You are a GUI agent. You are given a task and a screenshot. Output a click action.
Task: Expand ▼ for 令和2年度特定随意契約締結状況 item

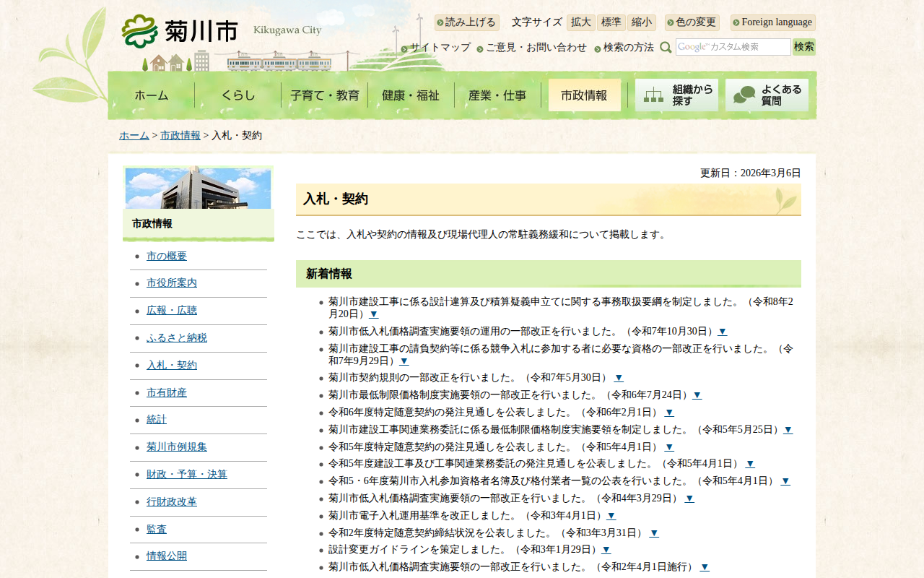pos(654,533)
